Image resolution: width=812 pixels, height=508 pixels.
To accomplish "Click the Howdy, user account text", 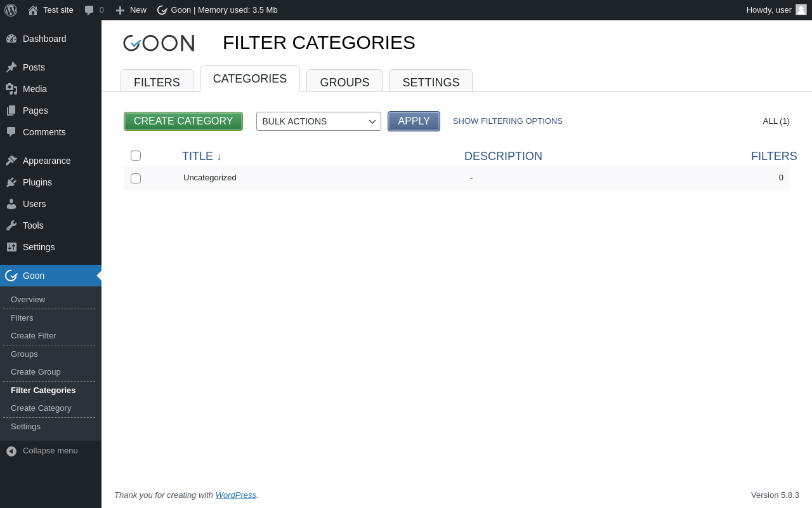I will 769,10.
